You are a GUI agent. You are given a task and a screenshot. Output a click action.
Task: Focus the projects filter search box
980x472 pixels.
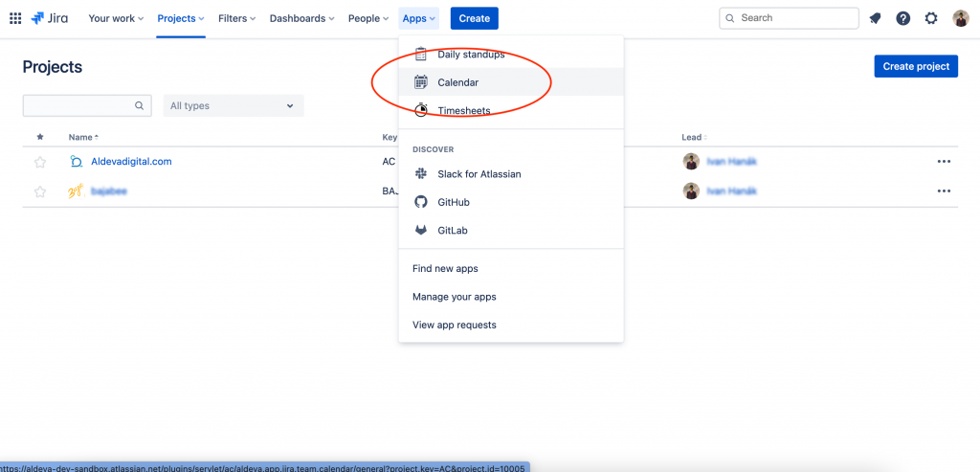pyautogui.click(x=87, y=105)
